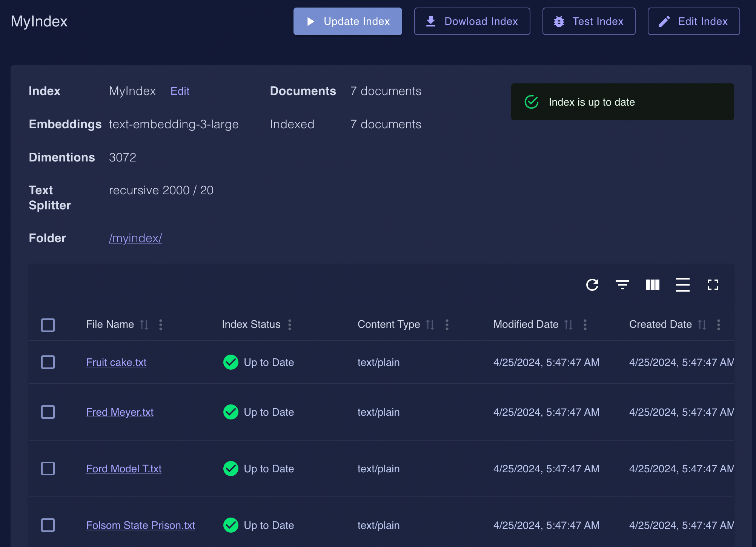The image size is (756, 547).
Task: Click the text-embedding-3-large value
Action: [174, 124]
